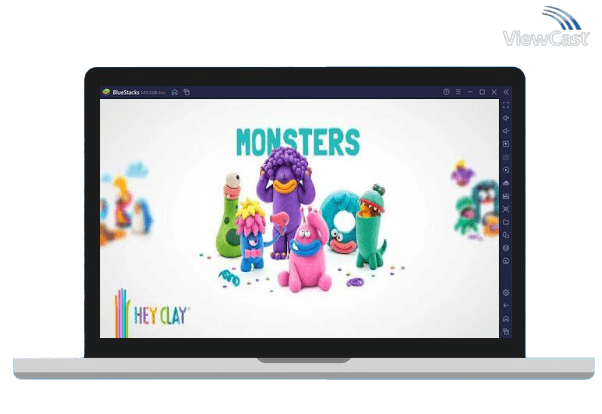Open the help question mark icon

(x=446, y=92)
